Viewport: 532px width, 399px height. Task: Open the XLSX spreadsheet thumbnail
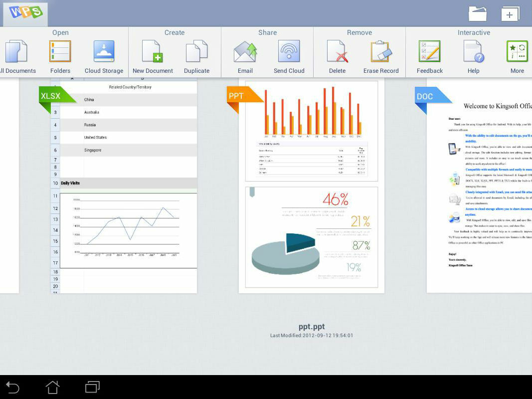pos(124,186)
